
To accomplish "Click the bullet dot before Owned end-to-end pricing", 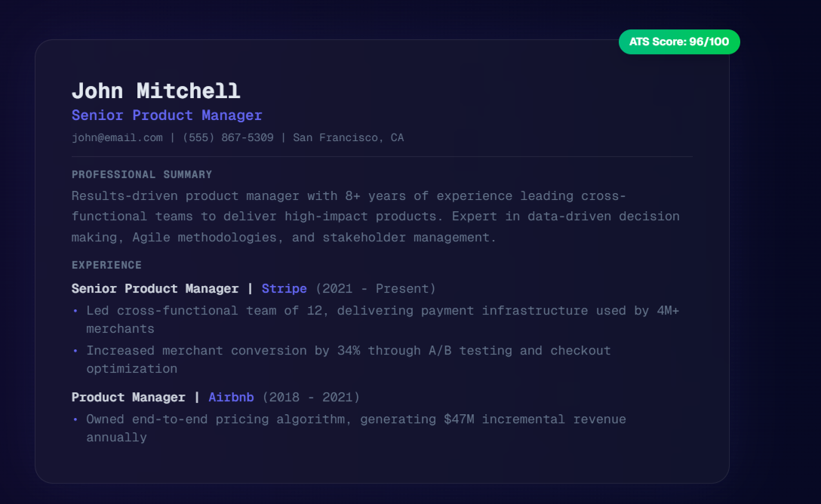I will point(75,419).
